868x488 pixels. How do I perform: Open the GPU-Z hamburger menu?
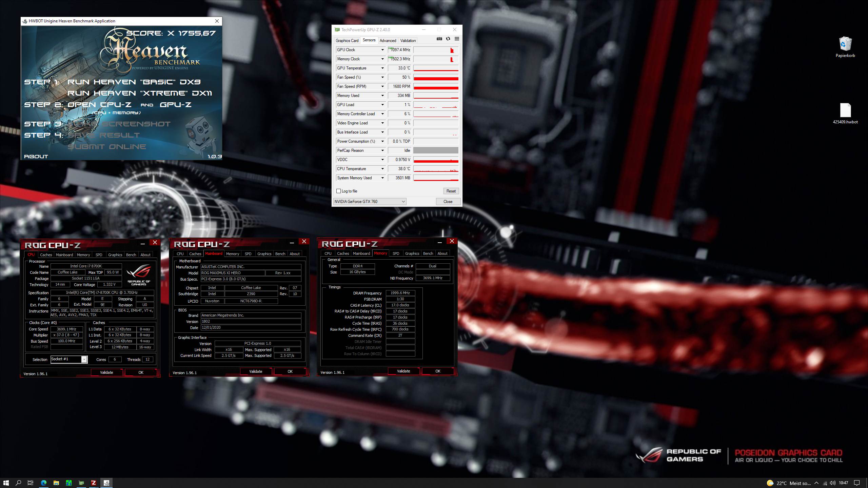click(457, 39)
